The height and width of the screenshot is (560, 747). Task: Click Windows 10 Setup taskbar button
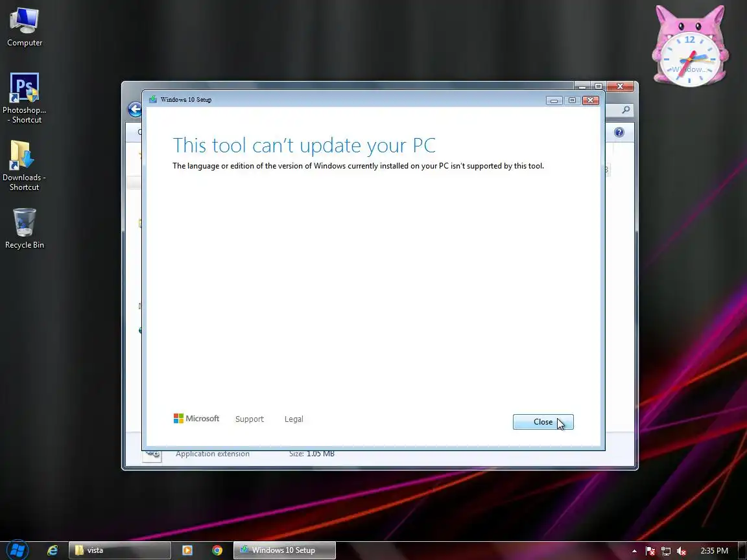[285, 550]
